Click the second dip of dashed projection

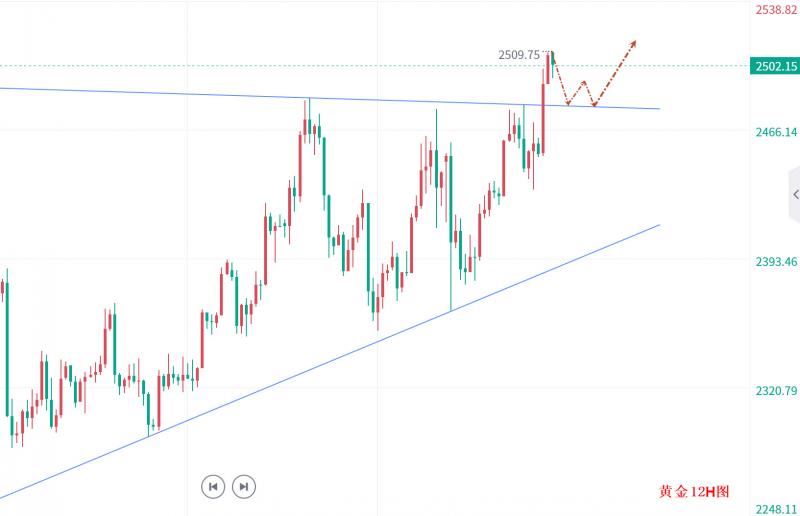point(595,104)
